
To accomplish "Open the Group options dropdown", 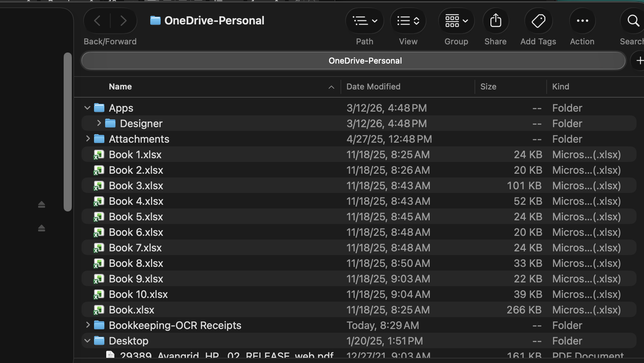I will click(456, 21).
